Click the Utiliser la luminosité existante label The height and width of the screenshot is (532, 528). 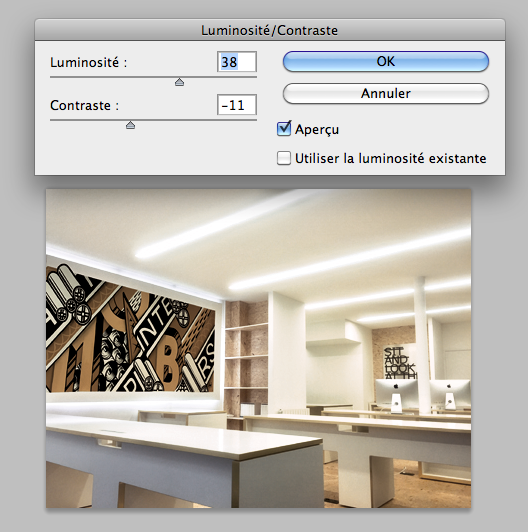tap(391, 158)
